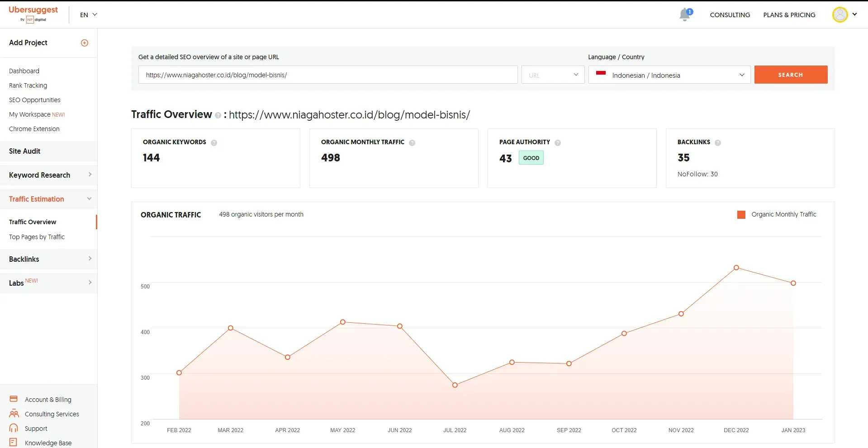Viewport: 868px width, 448px height.
Task: Click the Add Project plus icon
Action: 85,43
